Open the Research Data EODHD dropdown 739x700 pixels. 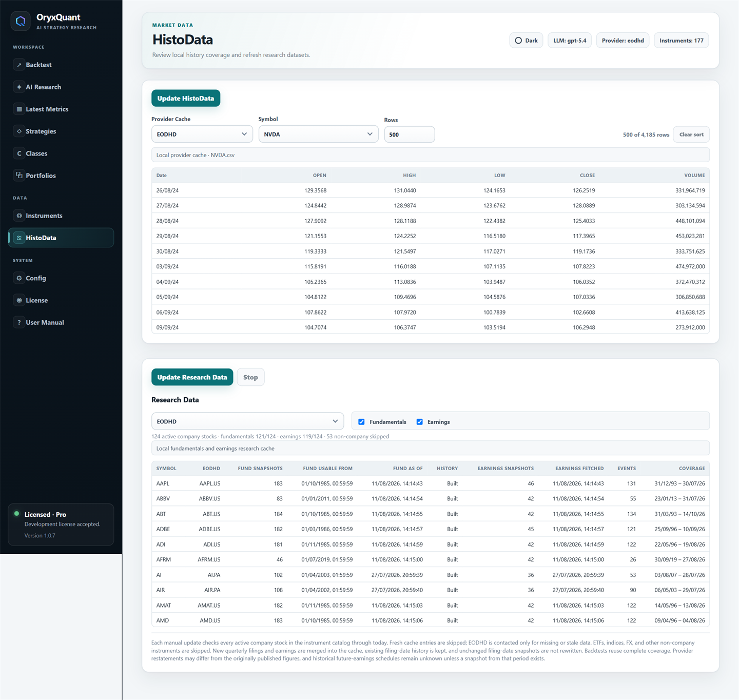click(247, 421)
